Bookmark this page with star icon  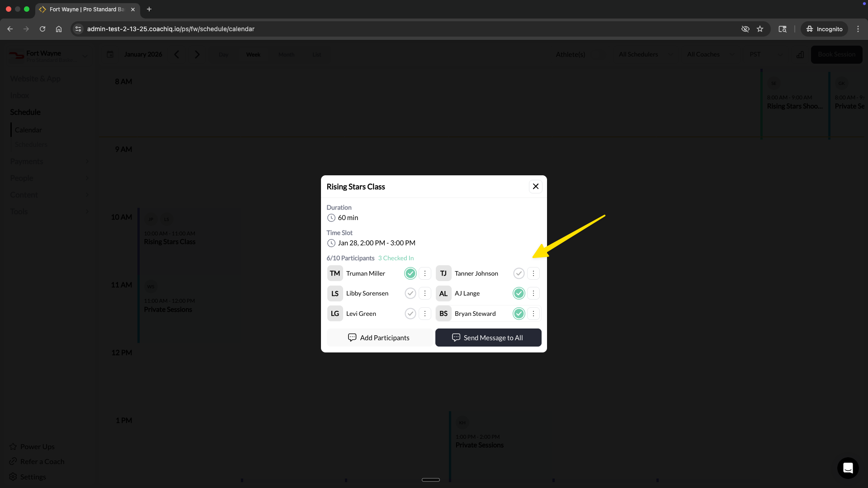760,29
